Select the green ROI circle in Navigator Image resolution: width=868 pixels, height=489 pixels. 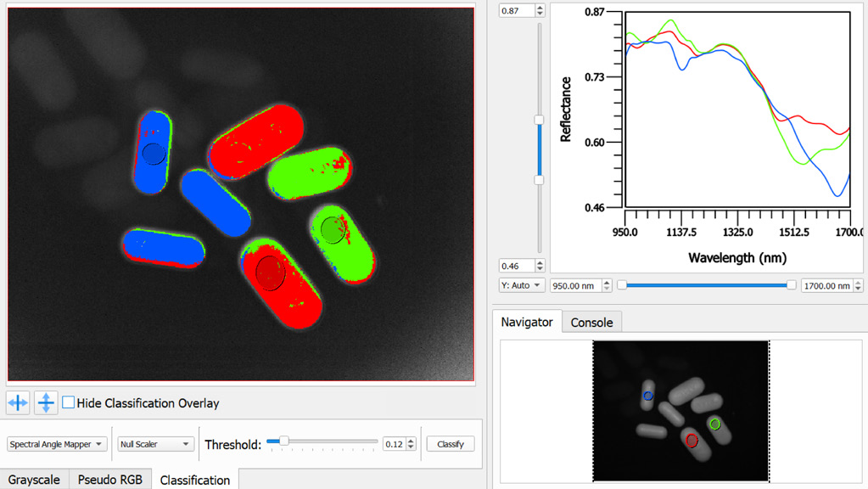tap(715, 424)
